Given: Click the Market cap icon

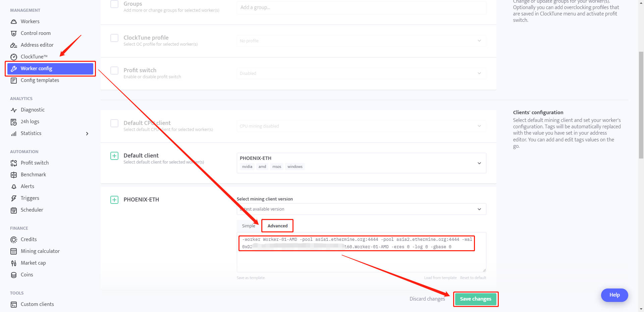Looking at the screenshot, I should pos(14,263).
